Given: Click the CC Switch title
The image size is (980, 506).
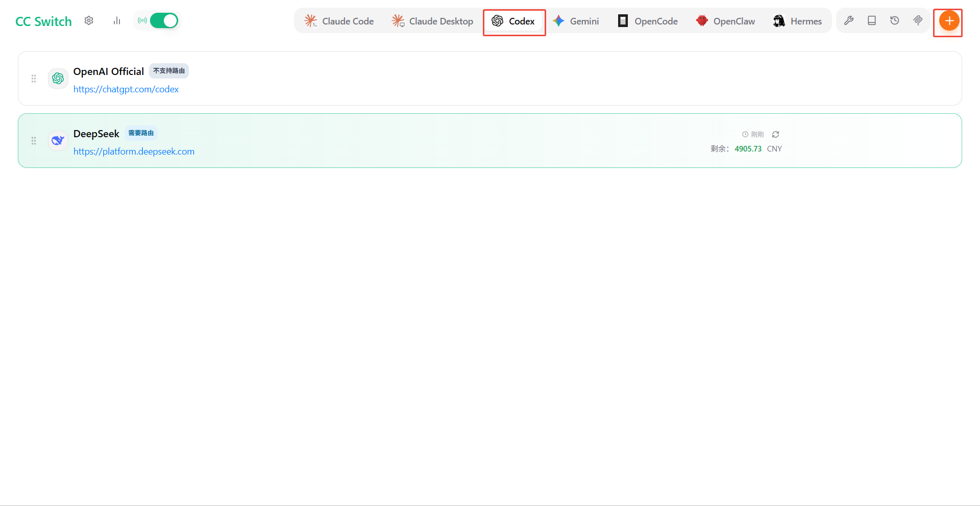Looking at the screenshot, I should (43, 21).
